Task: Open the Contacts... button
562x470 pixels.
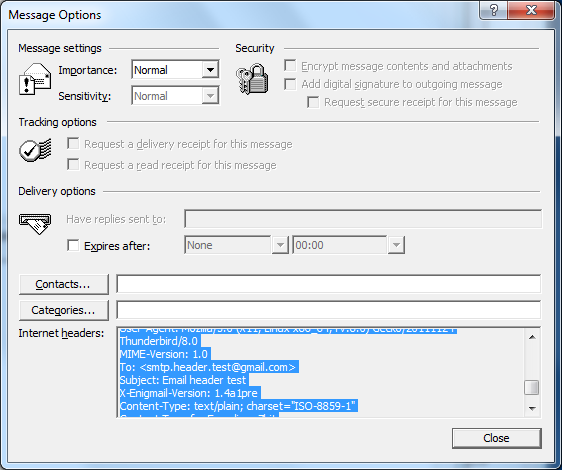Action: [x=63, y=284]
